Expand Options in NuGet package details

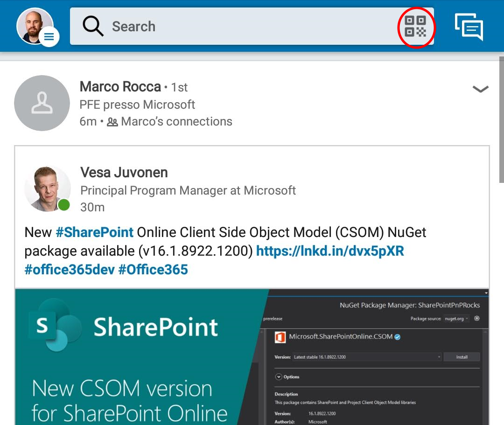287,377
